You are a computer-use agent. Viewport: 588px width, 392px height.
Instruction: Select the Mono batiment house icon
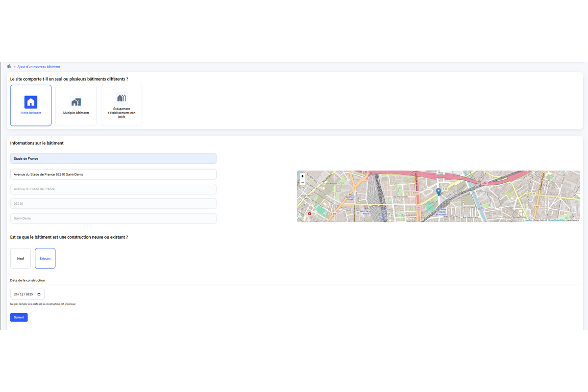point(31,102)
